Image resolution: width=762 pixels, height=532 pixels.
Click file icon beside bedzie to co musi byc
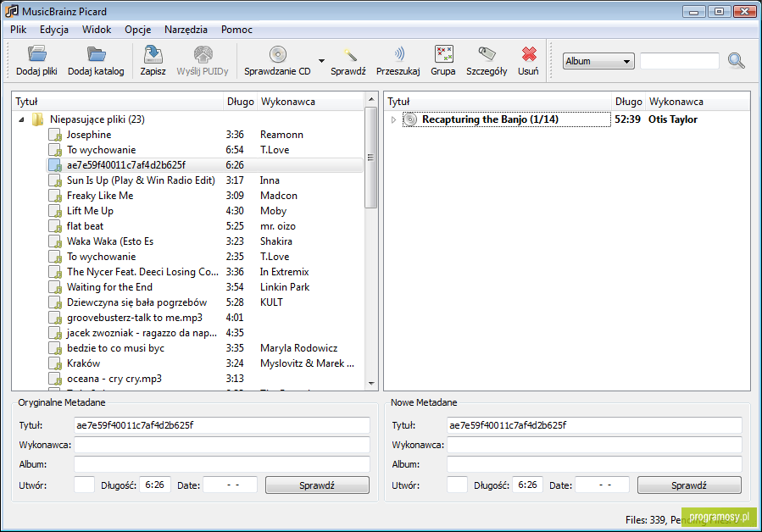[55, 348]
